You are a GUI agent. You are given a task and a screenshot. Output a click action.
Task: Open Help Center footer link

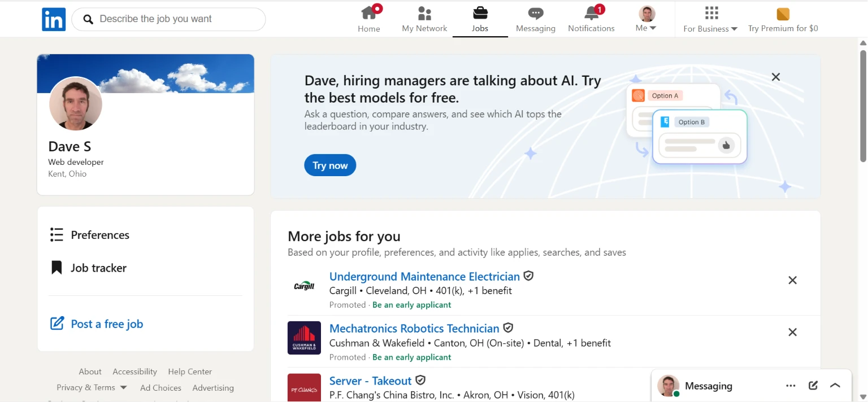[190, 372]
